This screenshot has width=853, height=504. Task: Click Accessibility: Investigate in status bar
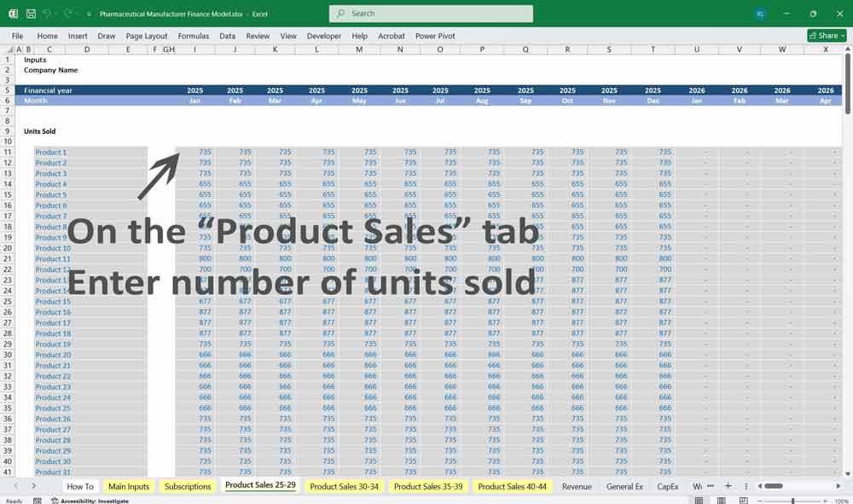90,501
